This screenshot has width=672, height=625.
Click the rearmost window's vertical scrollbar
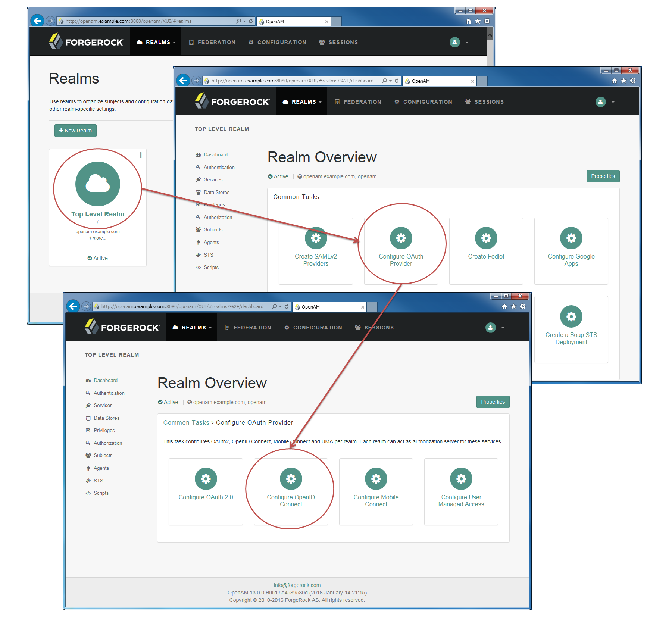[x=490, y=49]
